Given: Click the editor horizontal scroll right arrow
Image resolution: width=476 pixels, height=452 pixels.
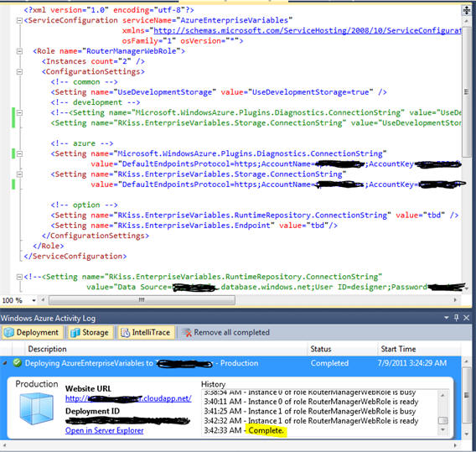Looking at the screenshot, I should (x=455, y=300).
